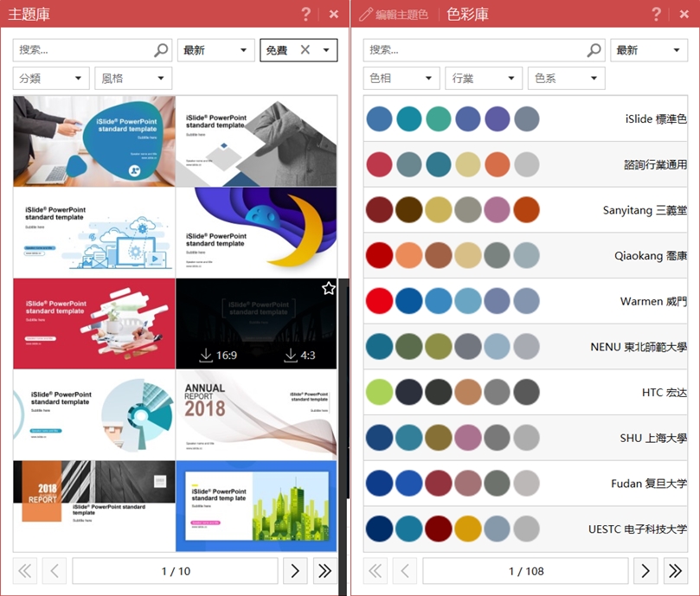Download the dark template in 4:3
Viewport: 700px width, 596px height.
tap(299, 356)
